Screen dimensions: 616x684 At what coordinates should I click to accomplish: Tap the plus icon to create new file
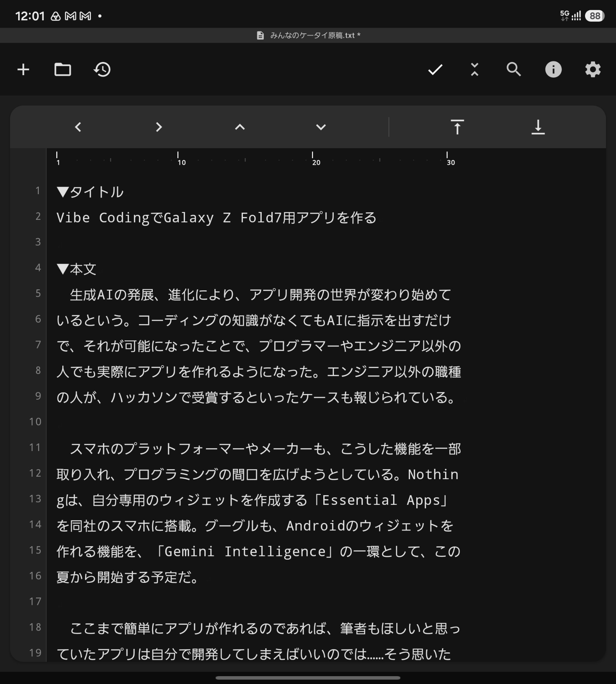[x=24, y=69]
